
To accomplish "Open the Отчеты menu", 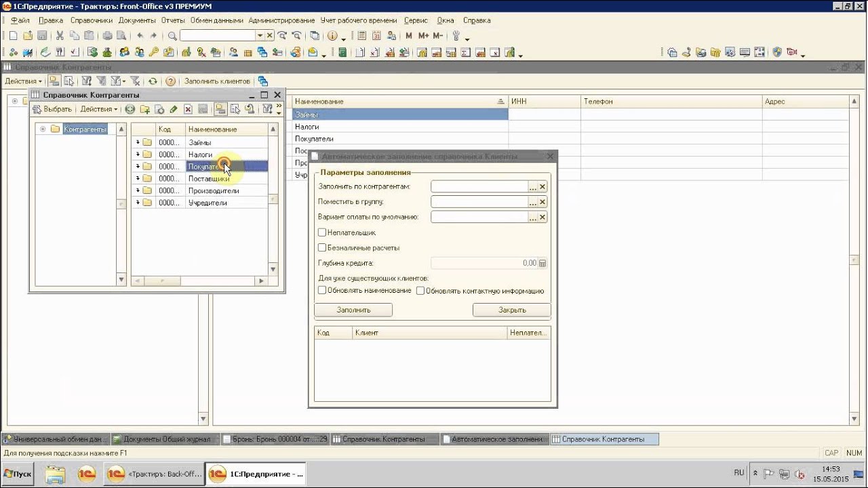I will click(x=173, y=20).
